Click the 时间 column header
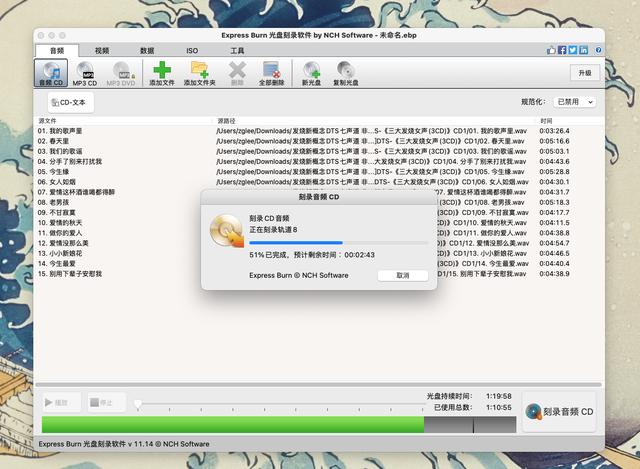The height and width of the screenshot is (469, 640). (x=547, y=121)
